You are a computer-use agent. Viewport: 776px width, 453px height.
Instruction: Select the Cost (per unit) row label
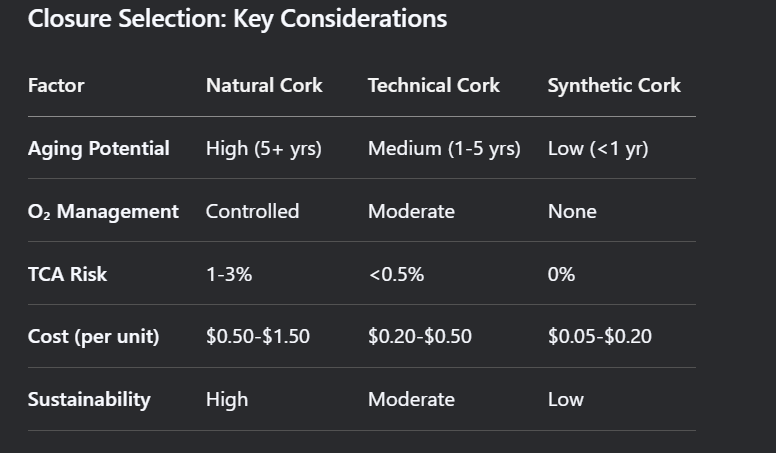[x=94, y=337]
